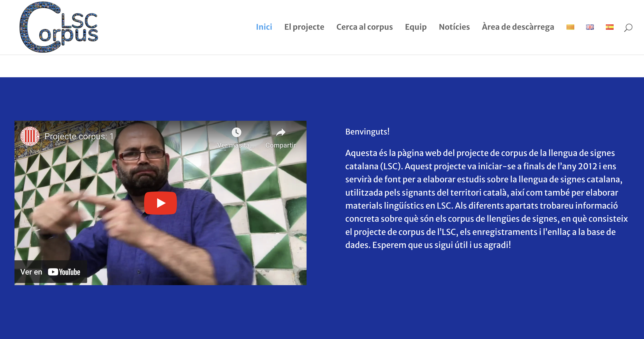This screenshot has height=339, width=644.
Task: Click the Compartir share arrow icon
Action: pos(280,133)
